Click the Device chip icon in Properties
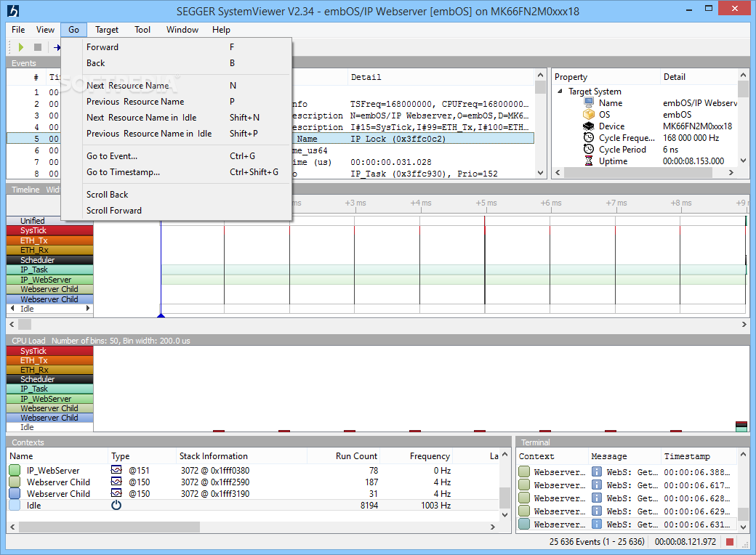 (x=589, y=126)
